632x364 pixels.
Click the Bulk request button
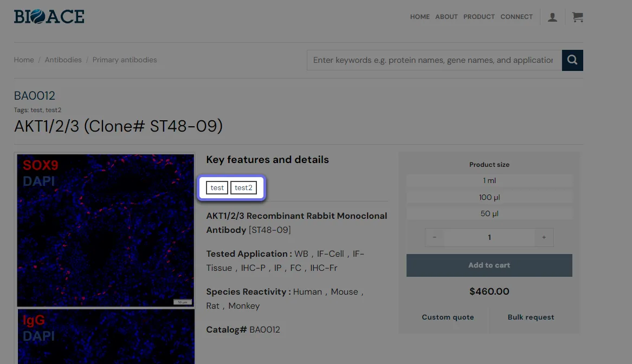click(x=531, y=317)
